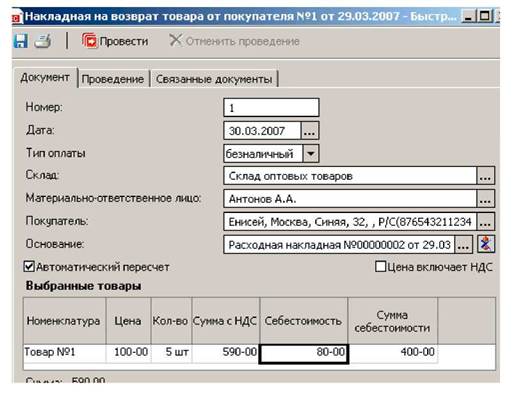This screenshot has width=516, height=394.
Task: Minimize the document window
Action: [x=469, y=16]
